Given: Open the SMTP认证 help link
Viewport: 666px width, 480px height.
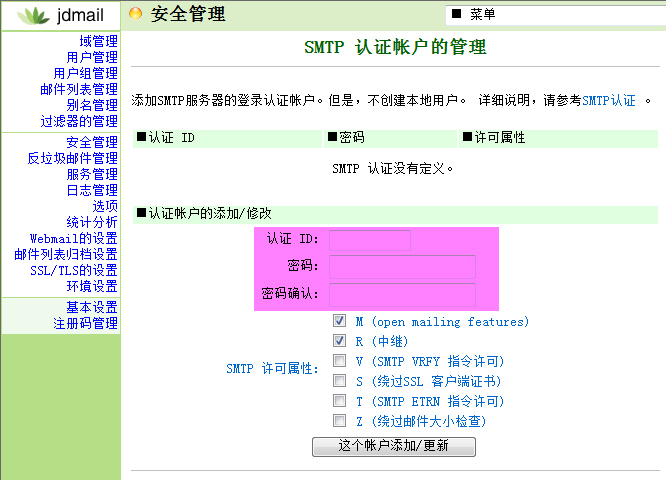Looking at the screenshot, I should [609, 101].
